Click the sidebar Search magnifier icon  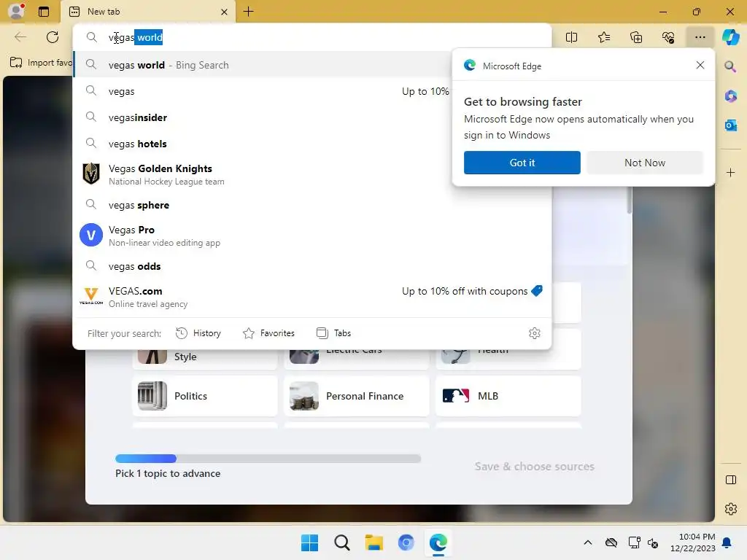tap(730, 66)
